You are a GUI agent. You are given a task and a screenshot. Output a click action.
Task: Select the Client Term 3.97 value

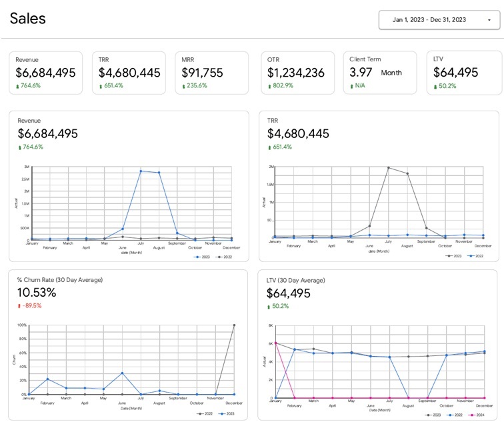point(361,72)
